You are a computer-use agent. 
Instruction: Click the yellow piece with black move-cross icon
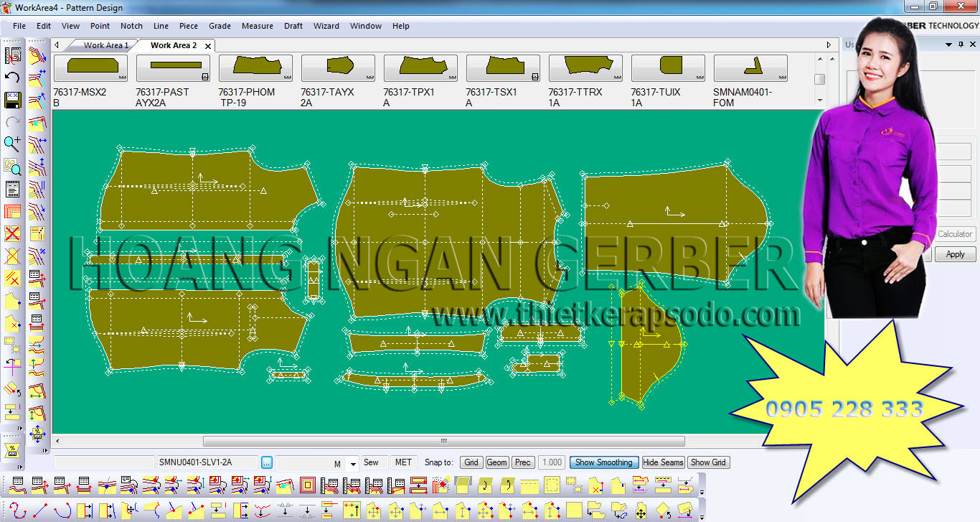641,511
